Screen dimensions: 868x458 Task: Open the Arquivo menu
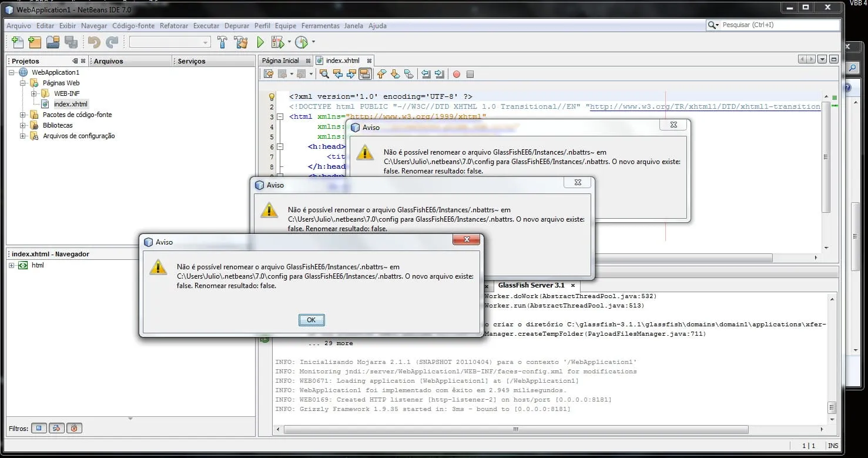(19, 26)
